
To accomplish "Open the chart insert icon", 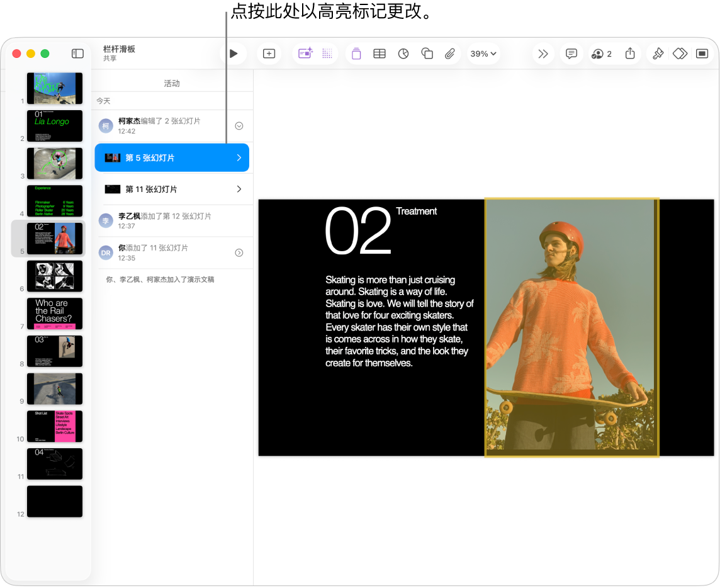I will point(403,54).
